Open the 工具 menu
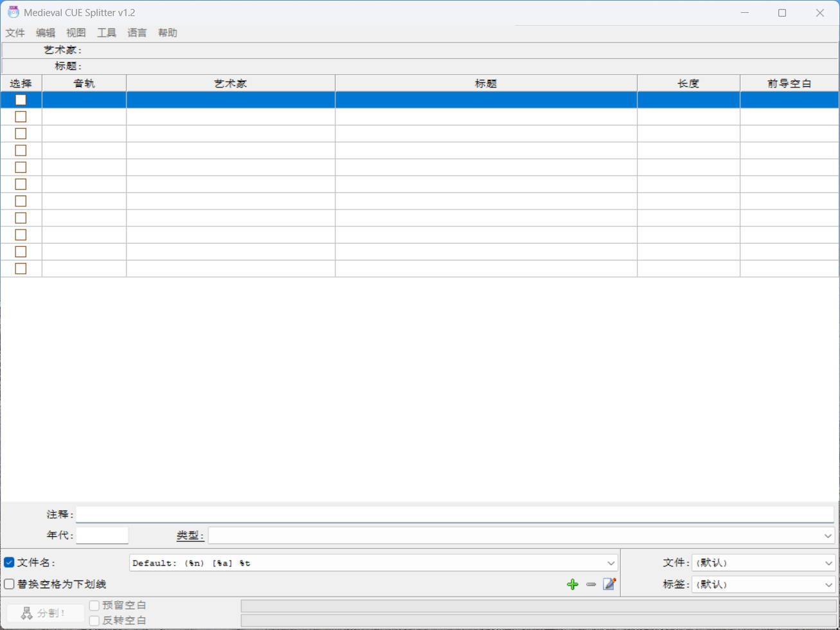 pyautogui.click(x=107, y=33)
